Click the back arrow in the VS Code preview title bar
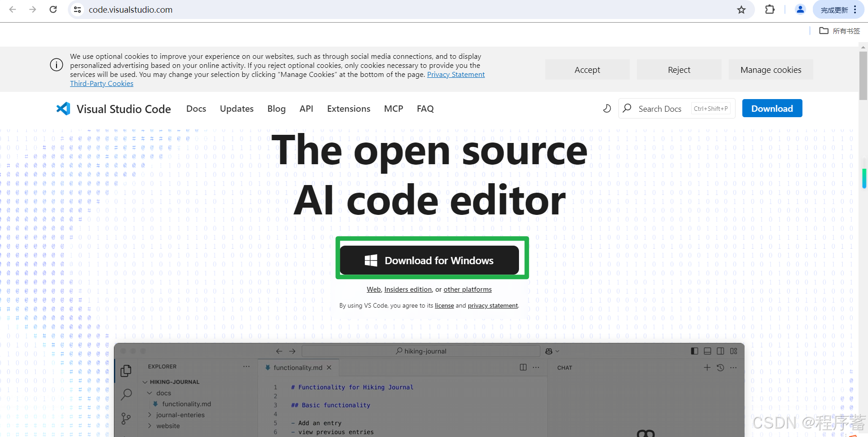 [x=279, y=351]
